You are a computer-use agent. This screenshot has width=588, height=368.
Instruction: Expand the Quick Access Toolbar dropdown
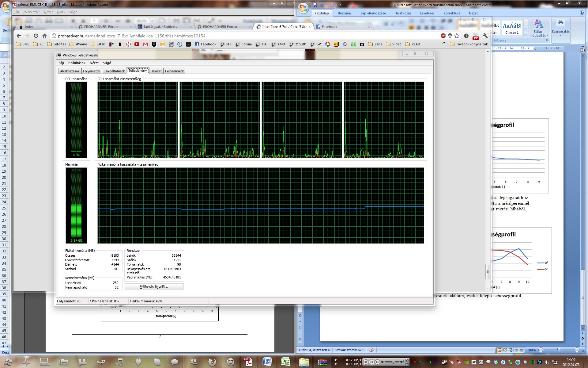340,5
